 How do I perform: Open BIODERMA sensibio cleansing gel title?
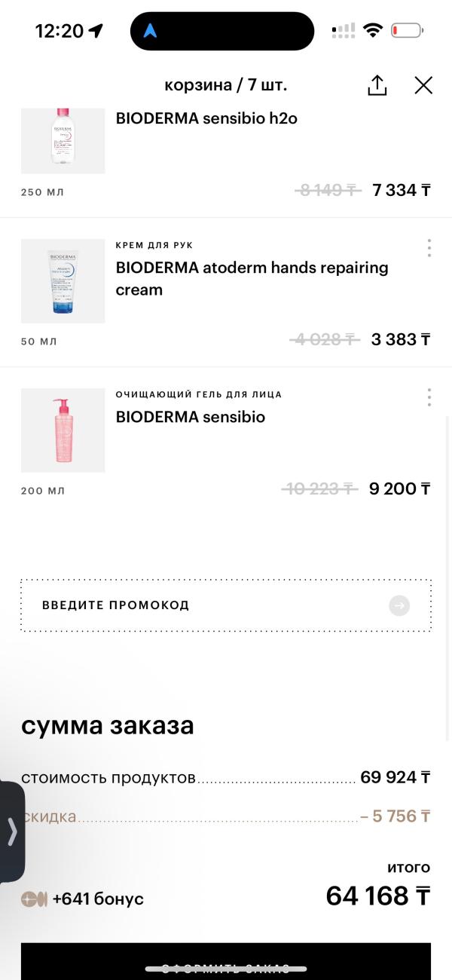pyautogui.click(x=191, y=417)
